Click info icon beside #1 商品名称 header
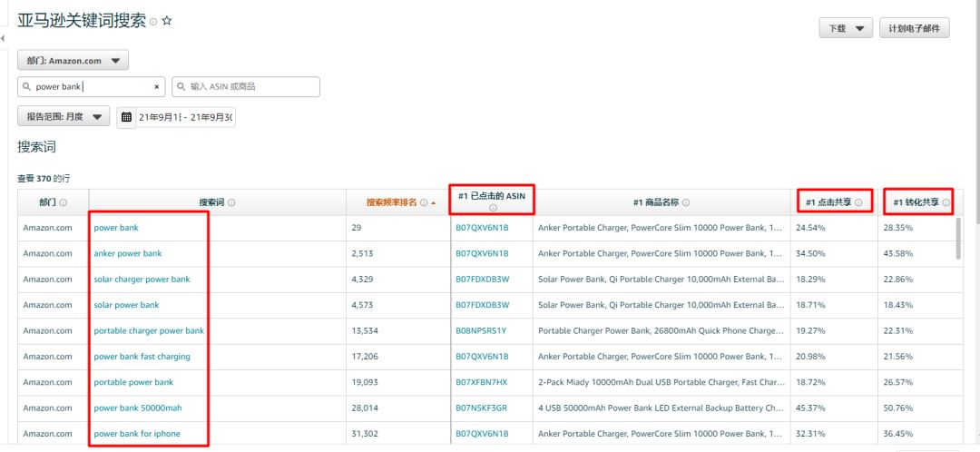Image resolution: width=980 pixels, height=452 pixels. (x=686, y=202)
